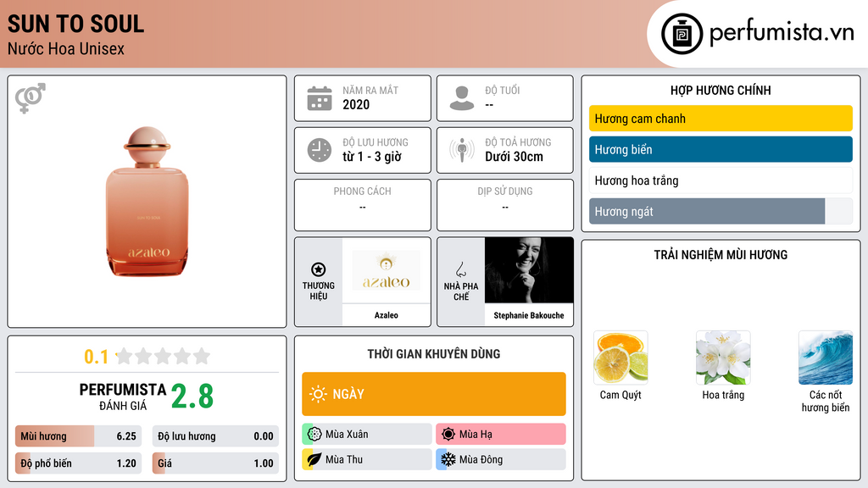Image resolution: width=868 pixels, height=488 pixels.
Task: Select the Mùa Đông season label
Action: (481, 459)
